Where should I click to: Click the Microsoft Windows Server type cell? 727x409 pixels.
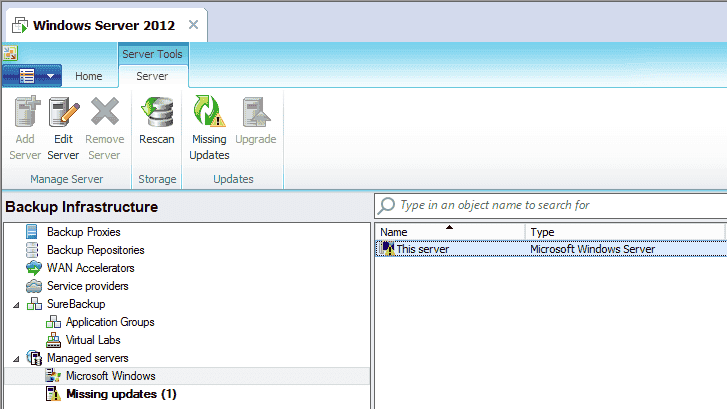click(593, 249)
